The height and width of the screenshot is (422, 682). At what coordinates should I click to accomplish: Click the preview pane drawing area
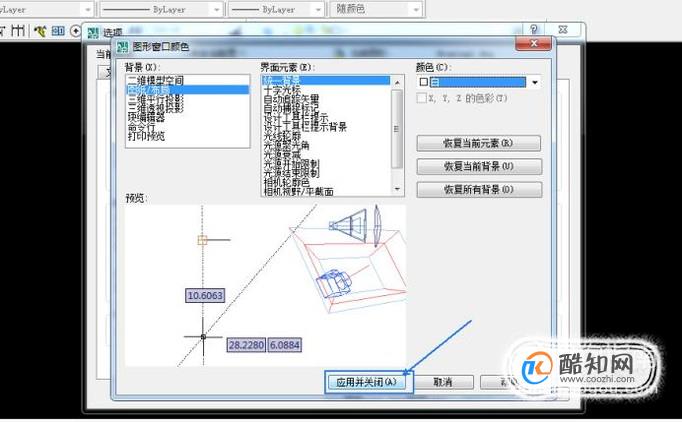pyautogui.click(x=265, y=286)
